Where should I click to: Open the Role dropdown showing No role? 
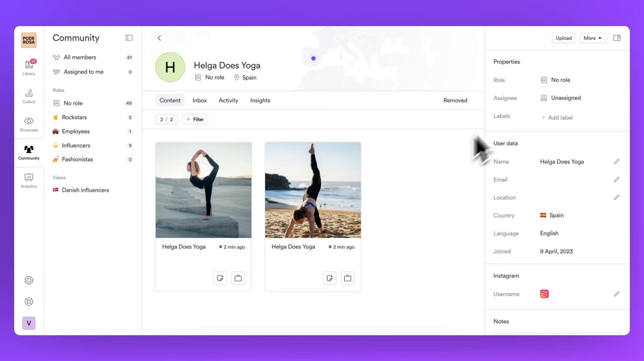click(x=555, y=80)
